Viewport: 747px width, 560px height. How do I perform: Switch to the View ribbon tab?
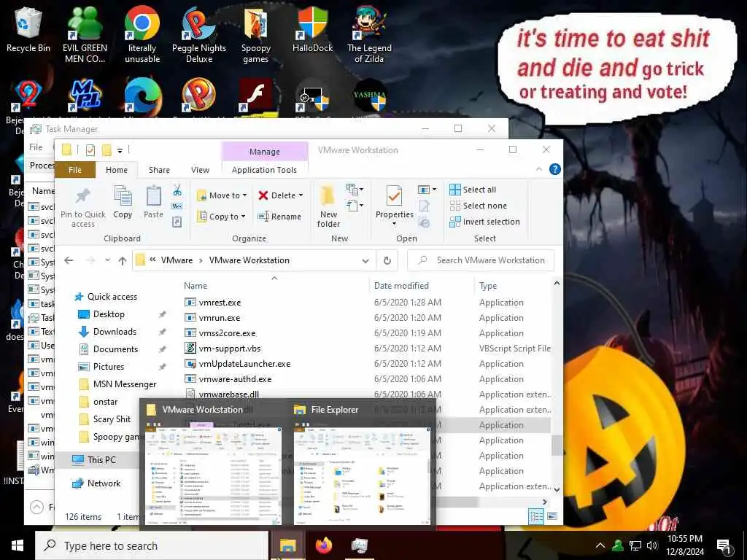200,170
